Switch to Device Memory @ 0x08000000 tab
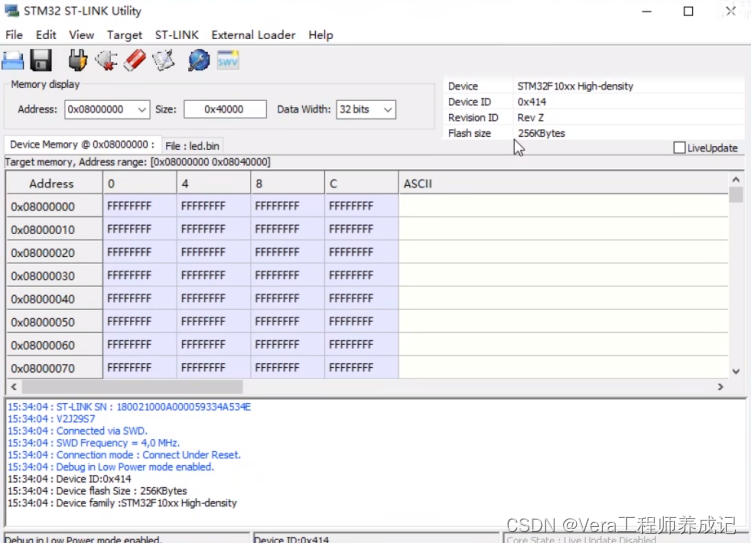The width and height of the screenshot is (752, 544). pyautogui.click(x=82, y=144)
